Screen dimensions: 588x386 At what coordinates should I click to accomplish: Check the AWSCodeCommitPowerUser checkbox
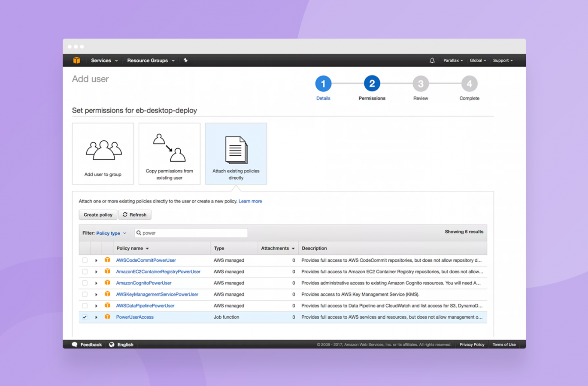pos(85,260)
